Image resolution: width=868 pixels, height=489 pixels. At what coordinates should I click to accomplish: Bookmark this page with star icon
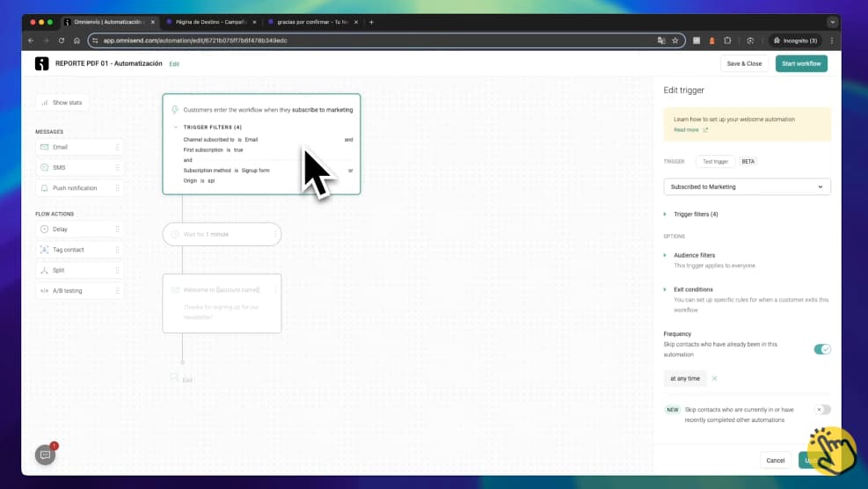click(x=675, y=40)
